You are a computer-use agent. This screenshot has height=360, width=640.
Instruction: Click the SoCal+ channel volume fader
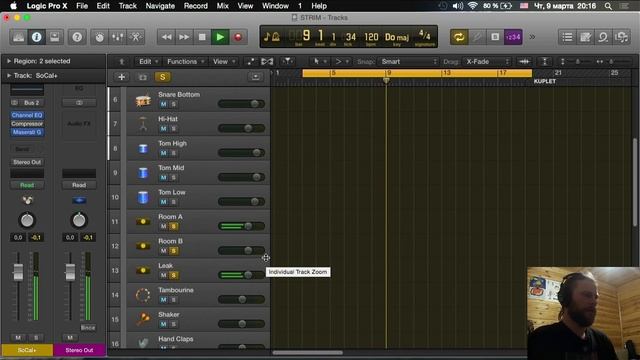pos(18,272)
